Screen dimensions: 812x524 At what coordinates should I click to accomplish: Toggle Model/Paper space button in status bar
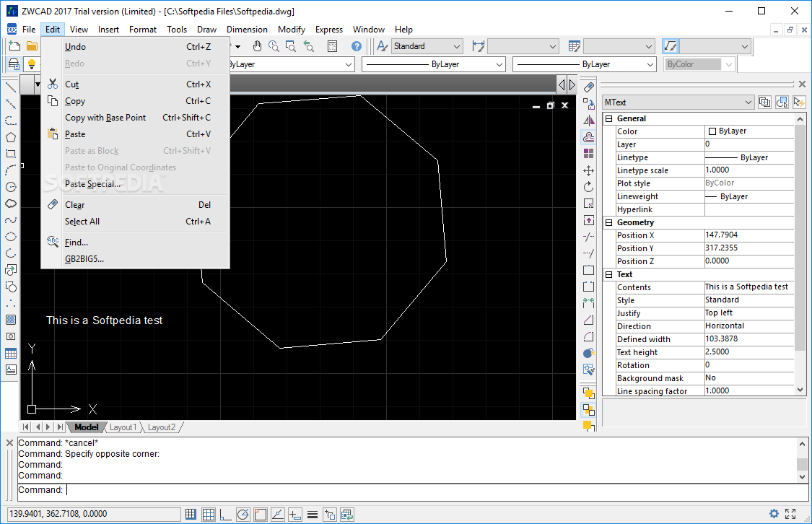click(347, 514)
